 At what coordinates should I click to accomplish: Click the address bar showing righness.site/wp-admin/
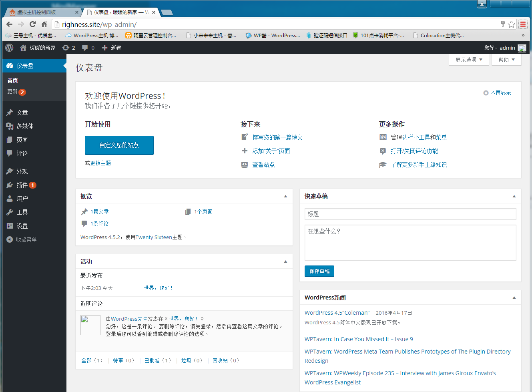276,24
